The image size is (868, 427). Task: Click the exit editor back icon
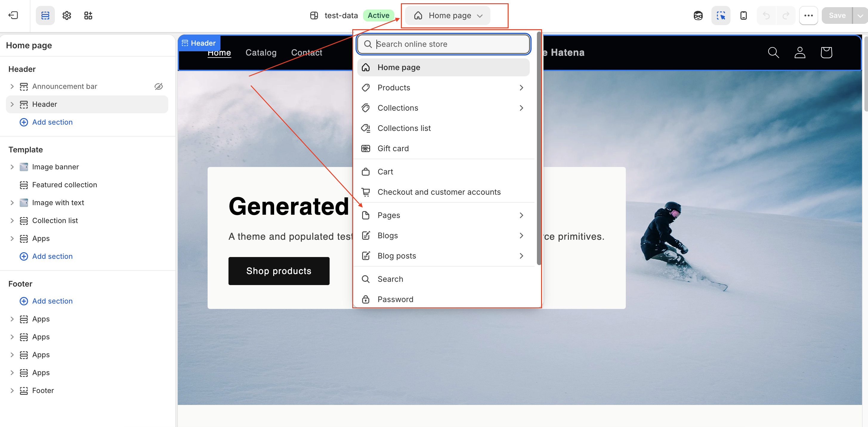[13, 15]
